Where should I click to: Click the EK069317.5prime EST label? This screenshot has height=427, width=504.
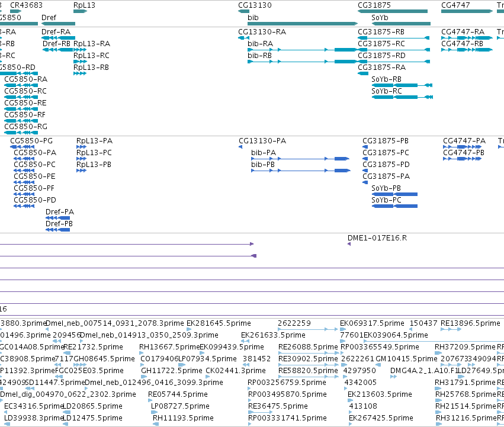tap(372, 323)
